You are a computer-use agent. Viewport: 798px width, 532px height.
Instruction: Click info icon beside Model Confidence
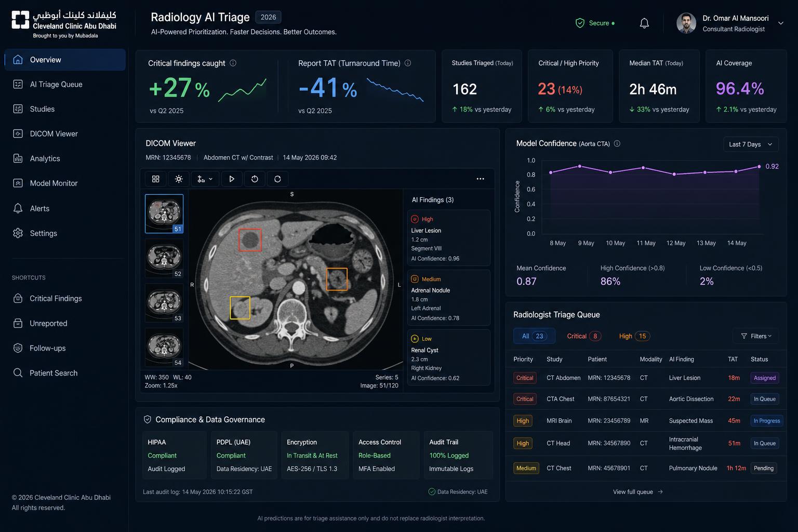click(x=617, y=143)
